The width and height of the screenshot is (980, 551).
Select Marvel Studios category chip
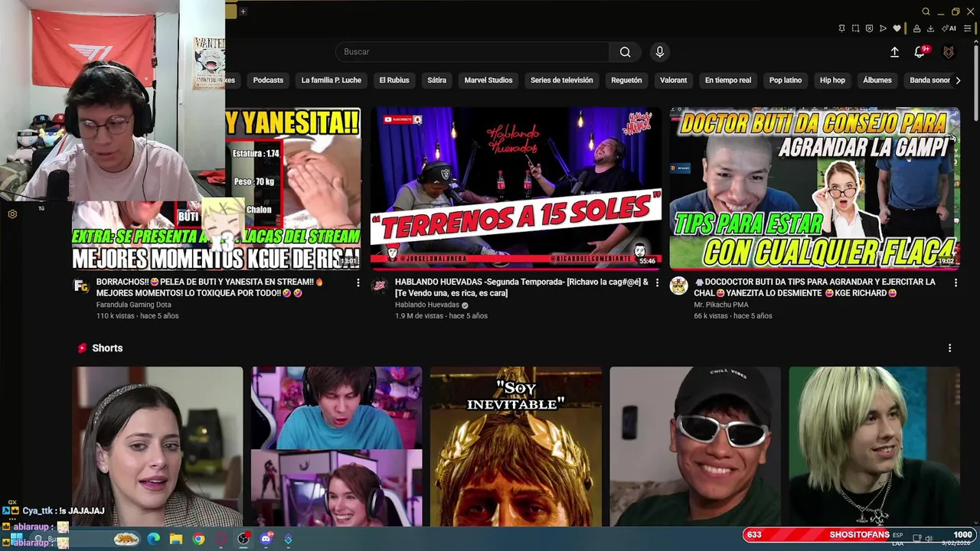[x=488, y=80]
